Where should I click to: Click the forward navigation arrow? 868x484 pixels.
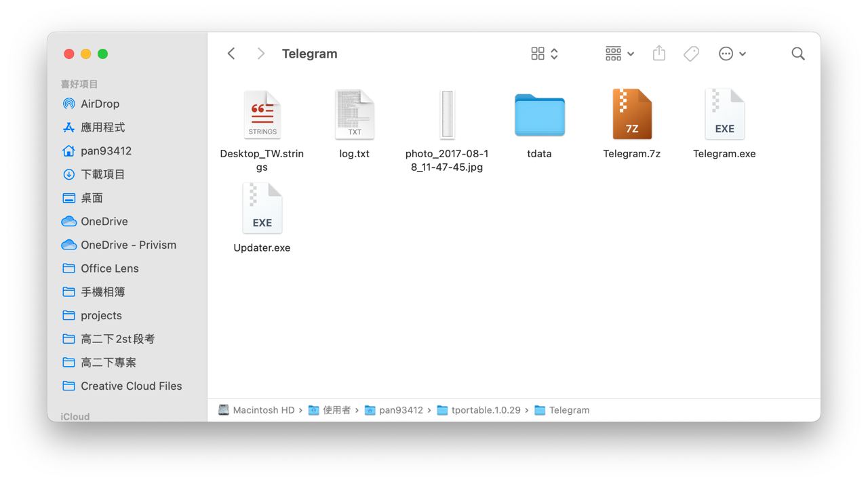coord(261,54)
